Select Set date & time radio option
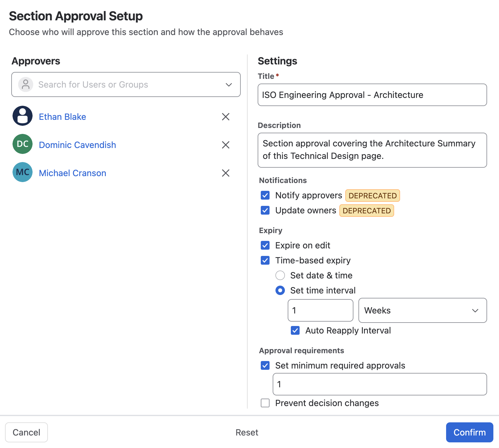 pyautogui.click(x=280, y=275)
